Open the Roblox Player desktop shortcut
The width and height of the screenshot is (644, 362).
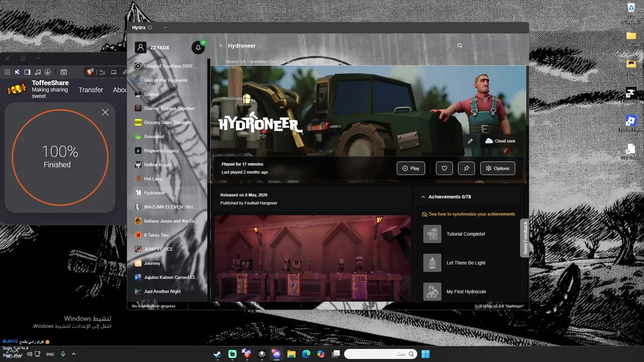pyautogui.click(x=631, y=124)
